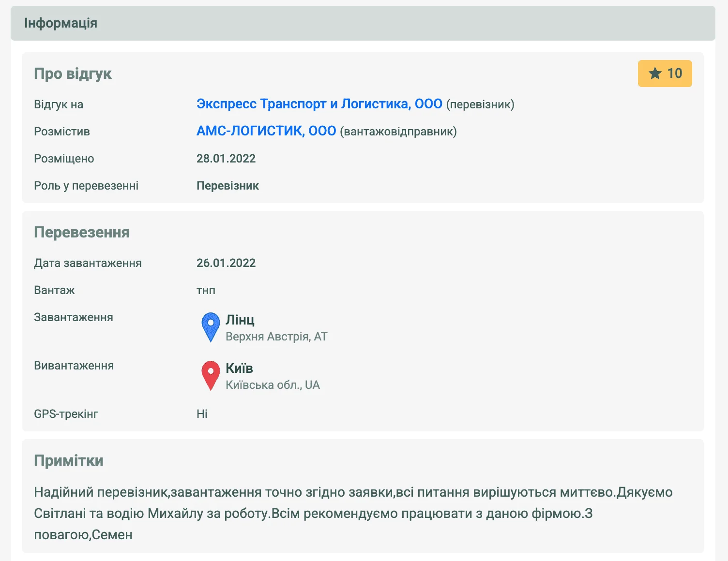The width and height of the screenshot is (728, 561).
Task: Click the Примітки section heading
Action: point(68,460)
